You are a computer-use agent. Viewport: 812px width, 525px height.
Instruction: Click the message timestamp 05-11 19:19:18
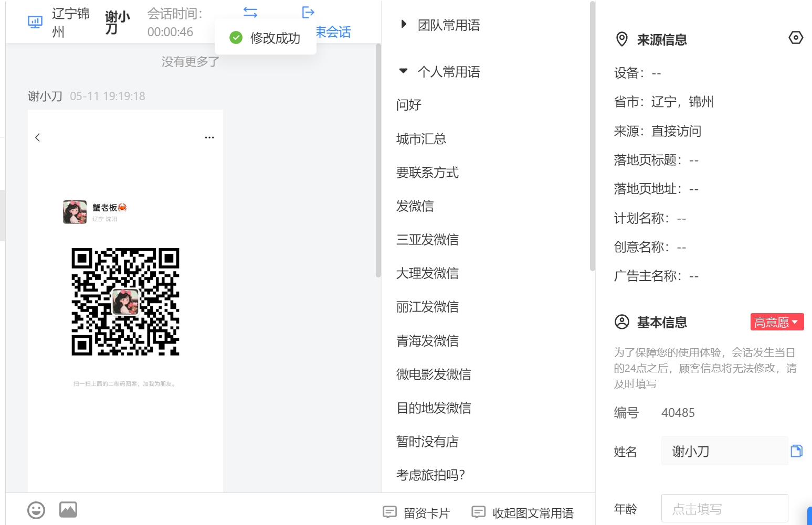[x=108, y=97]
